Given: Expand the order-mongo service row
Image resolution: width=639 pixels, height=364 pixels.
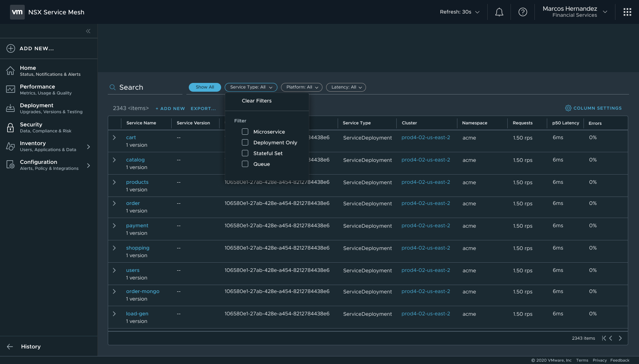Looking at the screenshot, I should (114, 291).
